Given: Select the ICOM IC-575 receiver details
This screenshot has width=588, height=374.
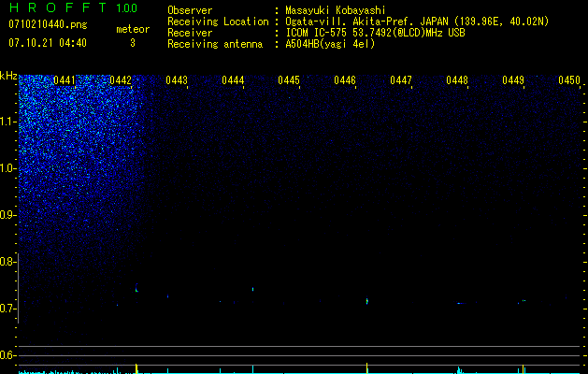Looking at the screenshot, I should coord(375,33).
